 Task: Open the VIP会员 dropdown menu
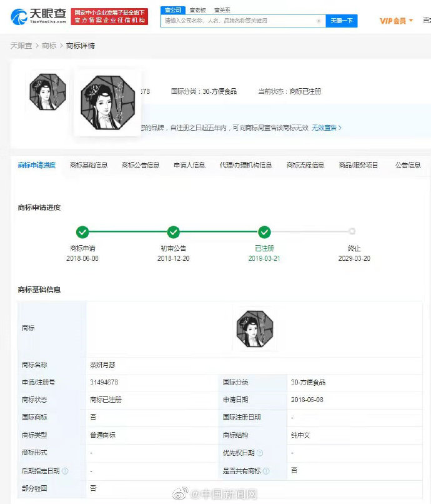point(396,21)
